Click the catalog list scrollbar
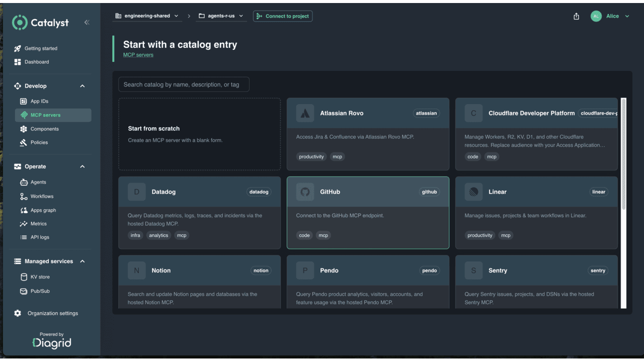This screenshot has height=362, width=644. (624, 153)
